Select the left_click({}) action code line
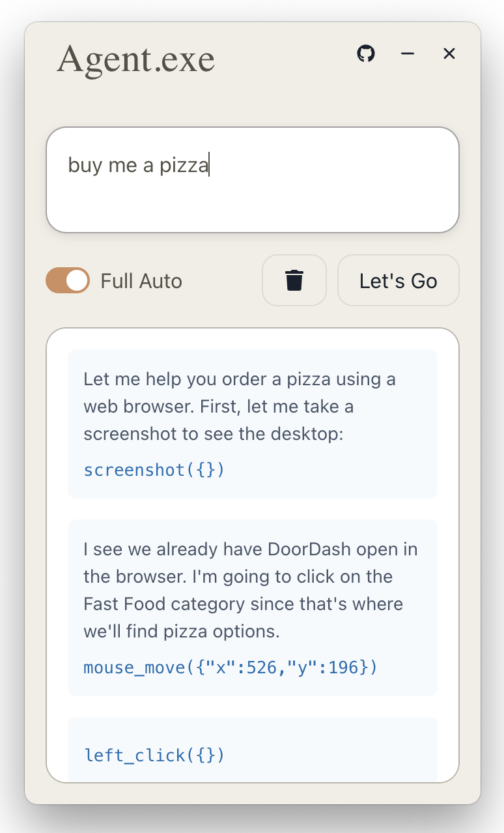 click(x=154, y=755)
